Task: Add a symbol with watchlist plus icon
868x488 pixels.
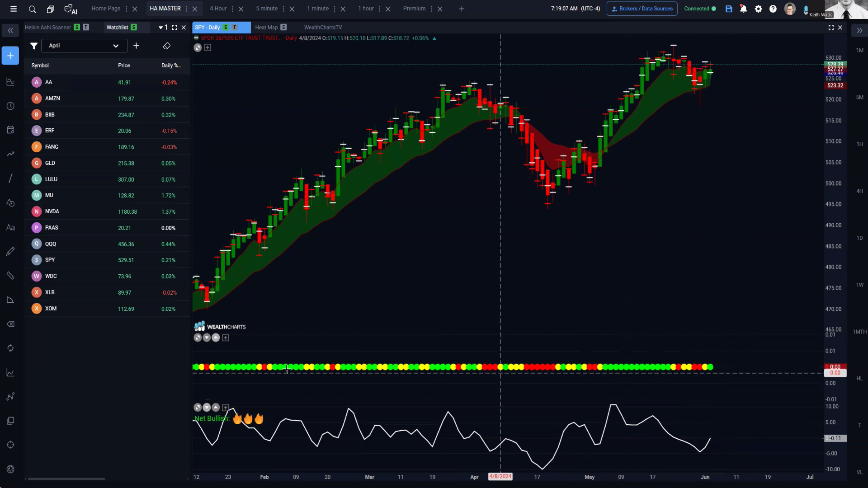Action: tap(136, 46)
